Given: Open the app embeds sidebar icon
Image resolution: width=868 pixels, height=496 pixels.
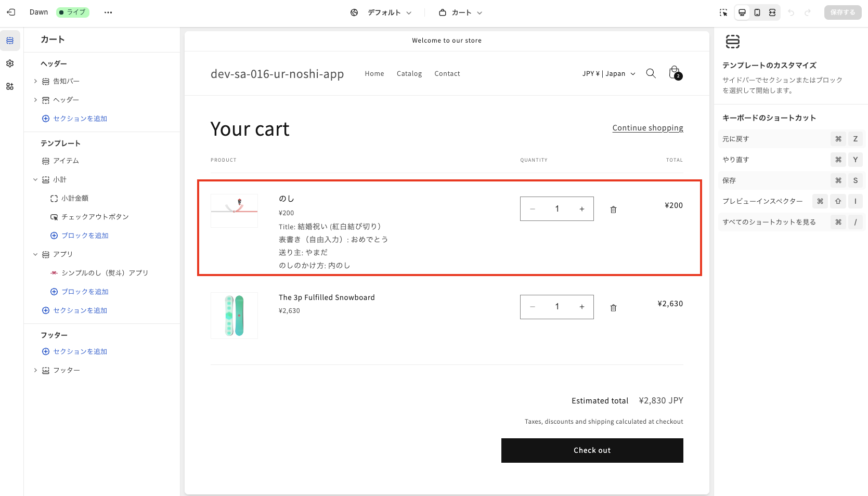Looking at the screenshot, I should 10,86.
